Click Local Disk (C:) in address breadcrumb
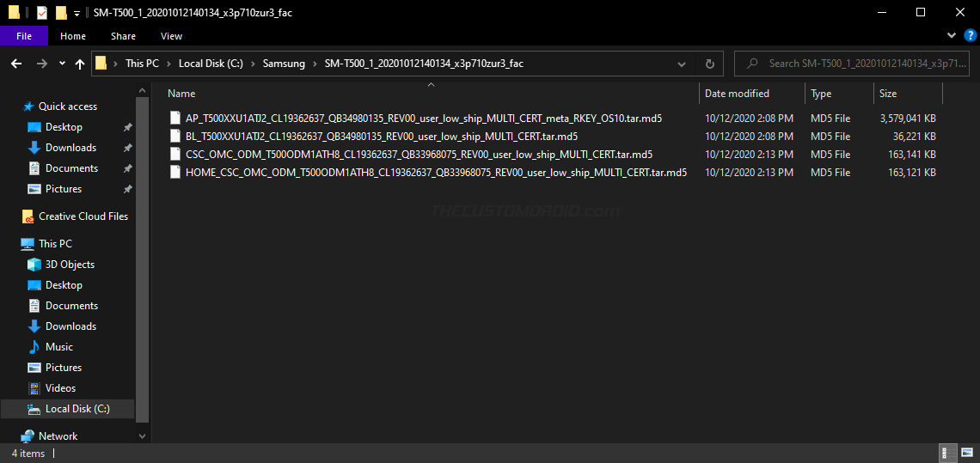 pyautogui.click(x=211, y=64)
